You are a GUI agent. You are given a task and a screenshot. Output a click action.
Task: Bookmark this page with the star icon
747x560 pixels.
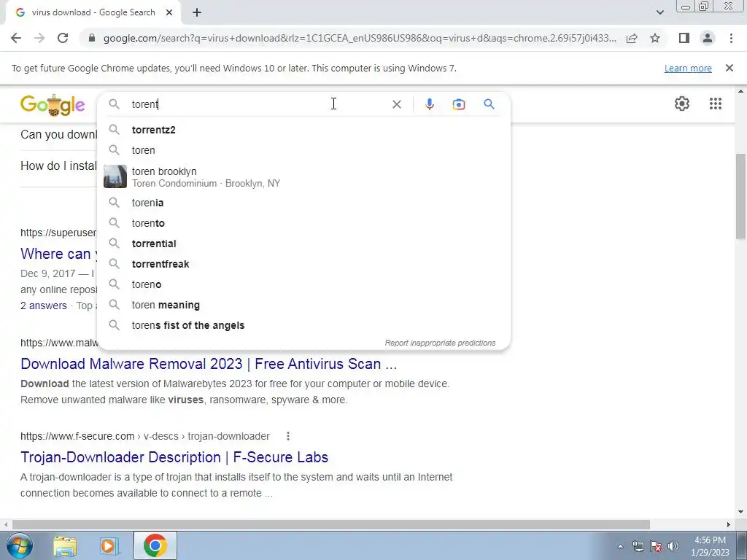[655, 38]
